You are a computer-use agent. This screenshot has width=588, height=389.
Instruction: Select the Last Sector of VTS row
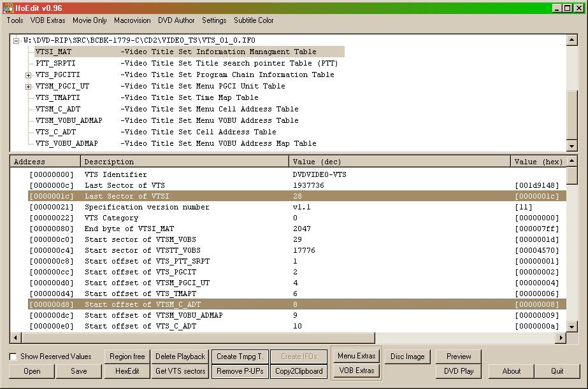(297, 185)
